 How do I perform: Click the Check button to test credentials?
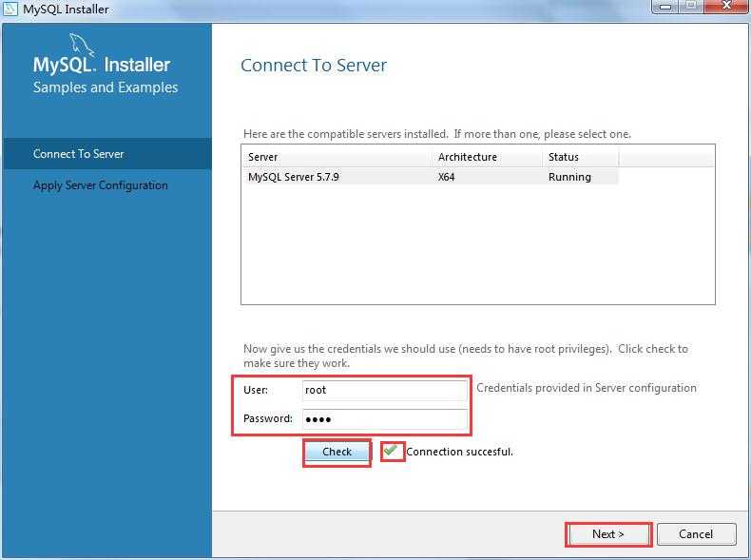pos(337,452)
